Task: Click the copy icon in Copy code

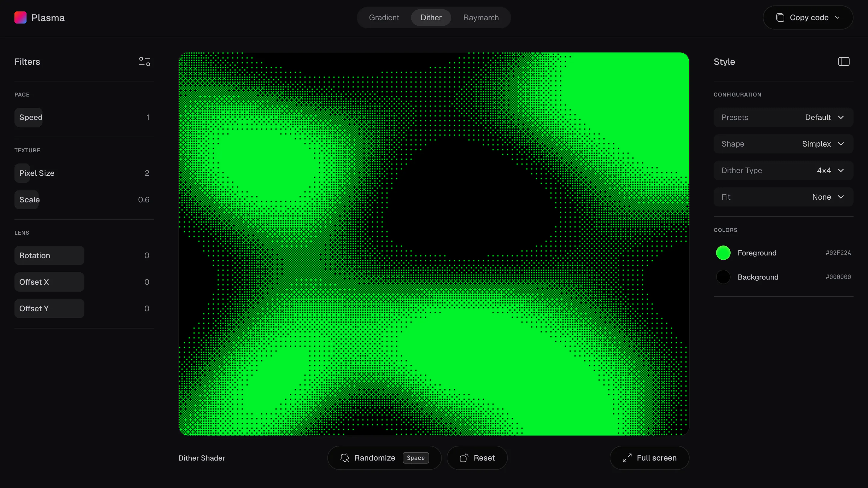Action: point(780,17)
